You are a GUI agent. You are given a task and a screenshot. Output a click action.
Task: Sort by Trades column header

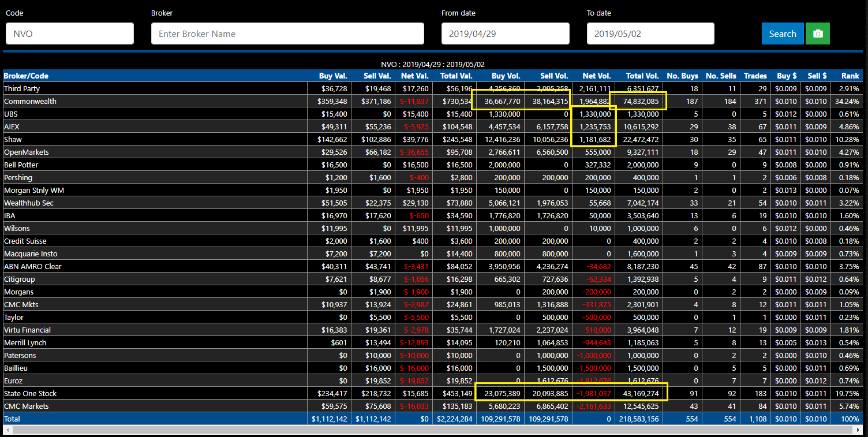[755, 76]
